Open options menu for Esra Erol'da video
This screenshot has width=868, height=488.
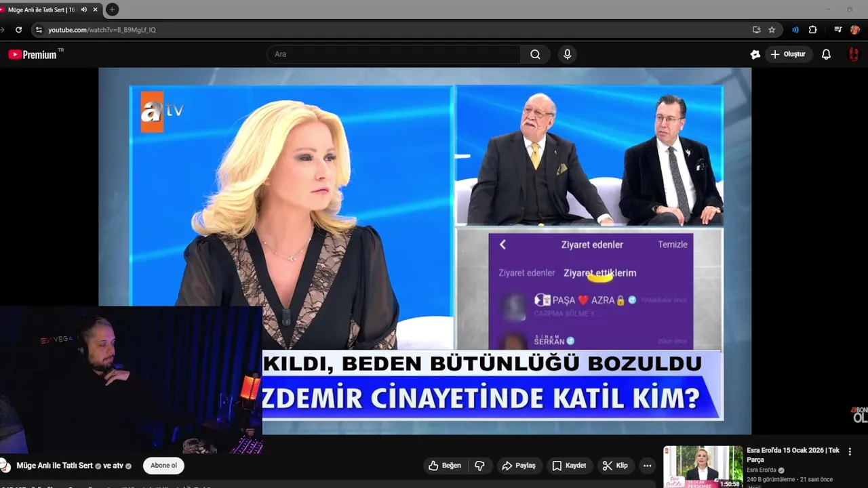pos(850,451)
